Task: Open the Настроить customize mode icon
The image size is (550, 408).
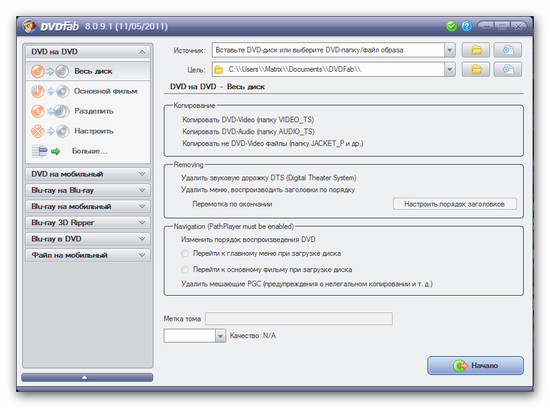Action: point(49,131)
